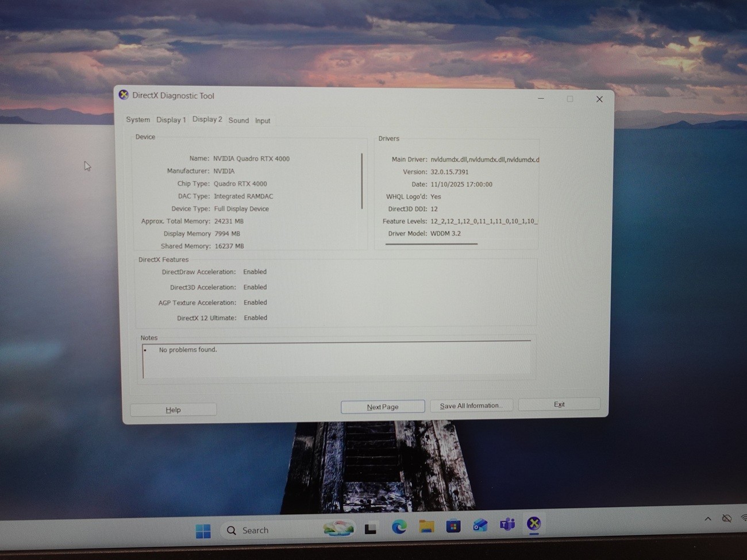747x560 pixels.
Task: Click the Wi-Fi tray icon
Action: tap(743, 518)
